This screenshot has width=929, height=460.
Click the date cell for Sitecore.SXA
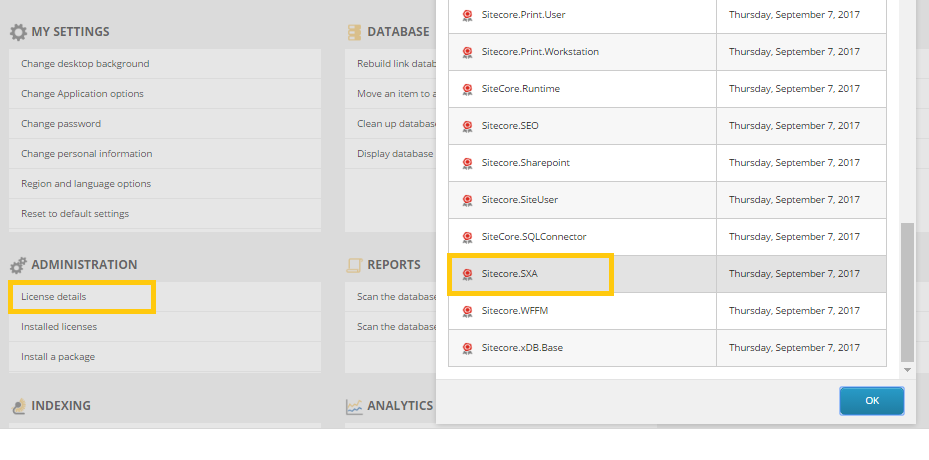(801, 274)
